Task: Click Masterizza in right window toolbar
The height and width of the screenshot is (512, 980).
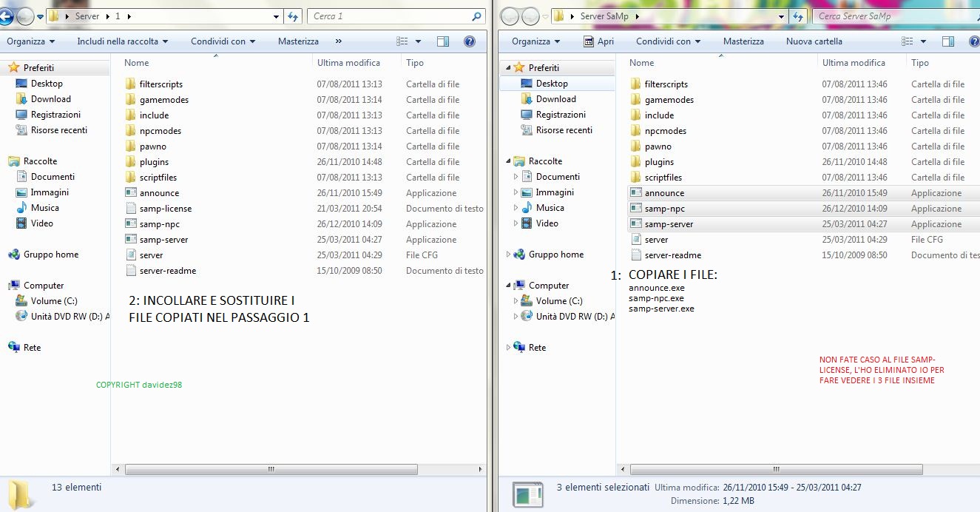Action: tap(743, 41)
